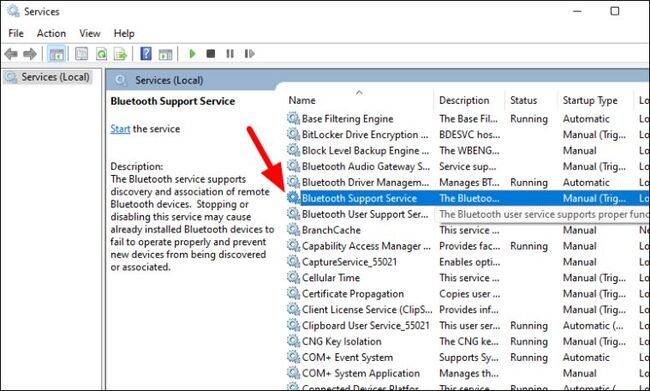Open the Properties toolbar icon
The width and height of the screenshot is (650, 391).
pyautogui.click(x=81, y=54)
